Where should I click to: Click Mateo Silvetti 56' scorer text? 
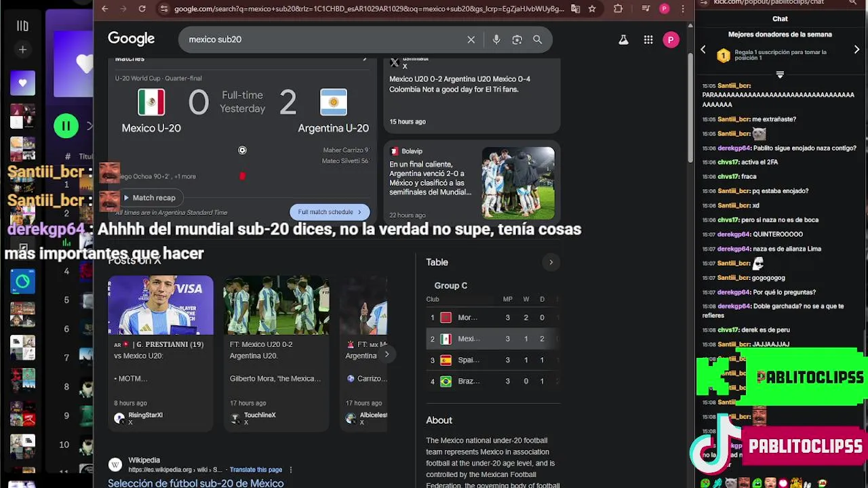[345, 161]
